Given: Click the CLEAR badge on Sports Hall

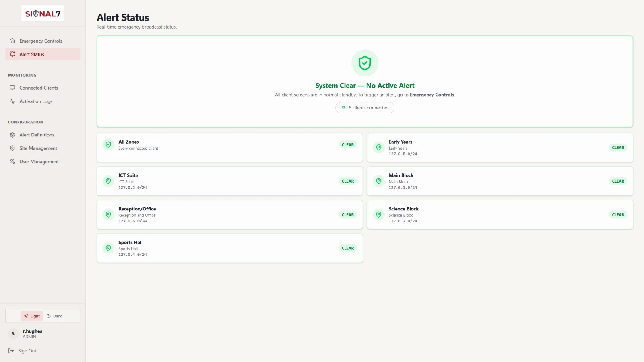Looking at the screenshot, I should [348, 248].
